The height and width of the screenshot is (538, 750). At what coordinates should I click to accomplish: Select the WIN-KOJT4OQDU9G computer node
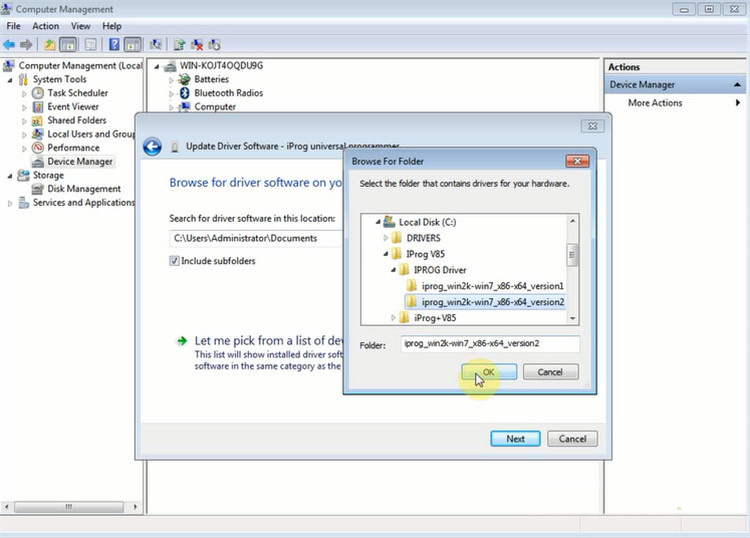pos(221,66)
